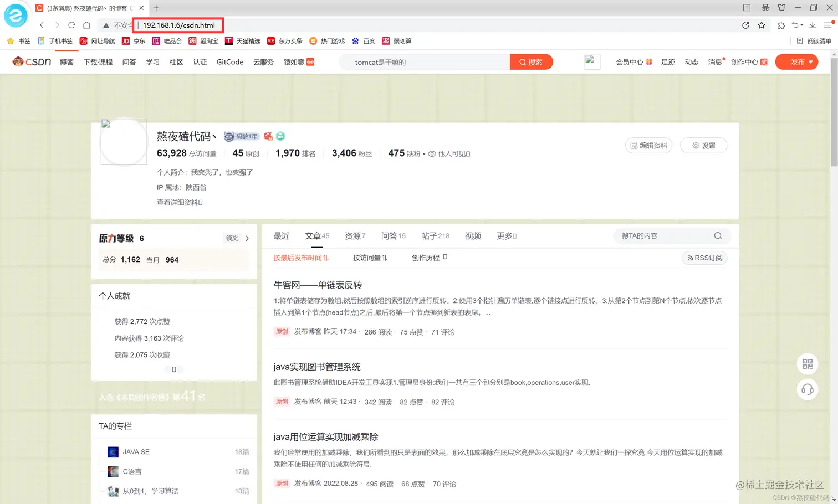Enable 按最后发布时间 sorting
The image size is (838, 504).
(301, 257)
